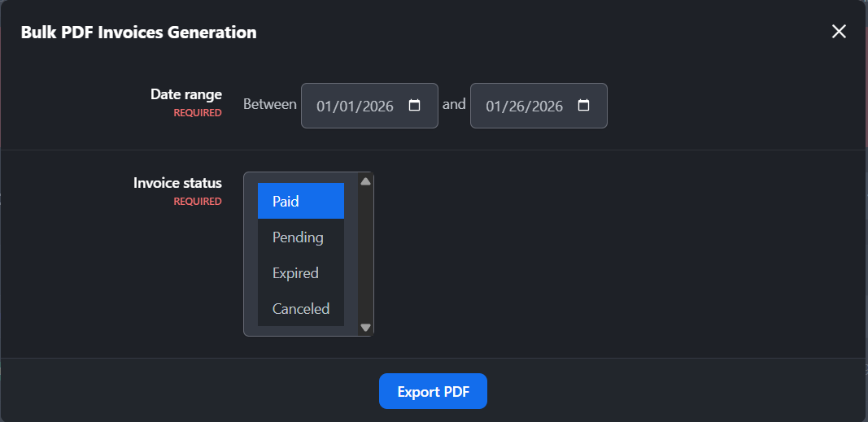Click the month segment of the start date

tap(323, 106)
